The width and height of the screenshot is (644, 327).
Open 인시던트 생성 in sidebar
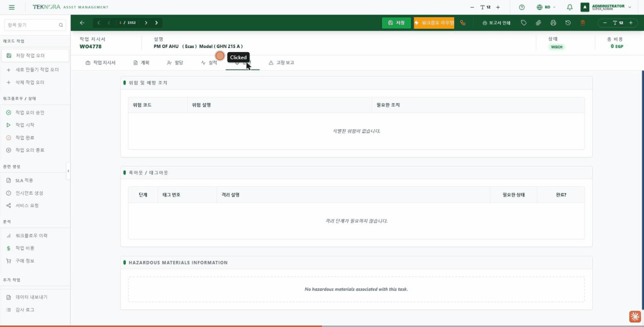coord(35,193)
